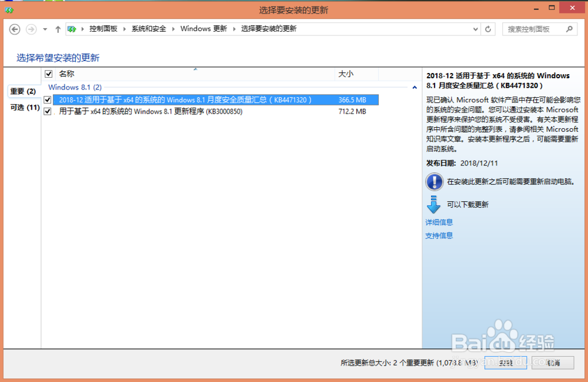This screenshot has height=382, width=588.
Task: Click the Windows 8.1 (2) group header
Action: [75, 88]
